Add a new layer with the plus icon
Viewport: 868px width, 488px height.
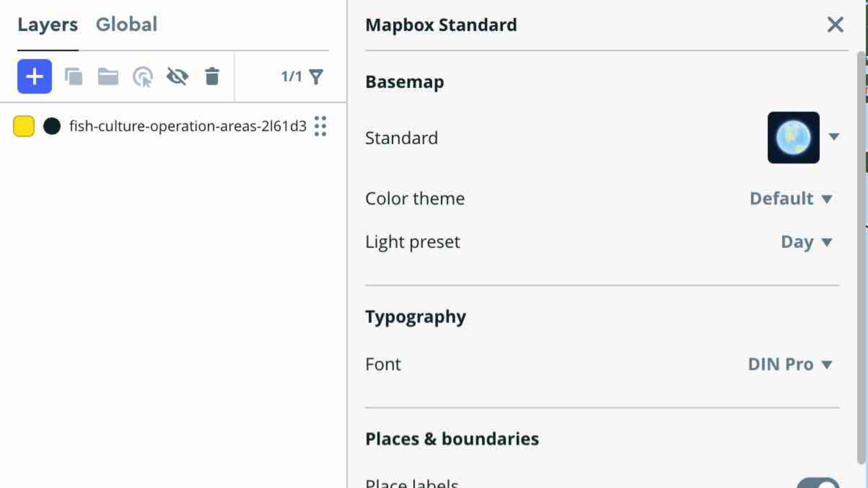[34, 76]
